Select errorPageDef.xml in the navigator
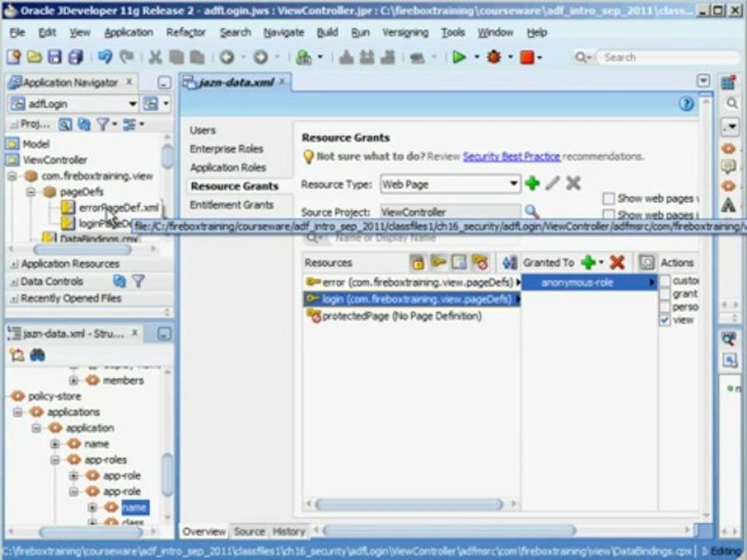Screen dimensions: 747x560 (x=118, y=208)
